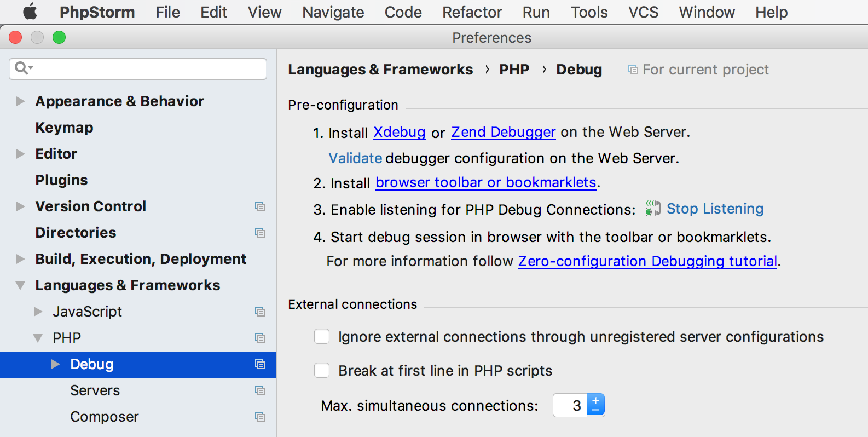Open the Help menu
This screenshot has height=437, width=868.
771,12
